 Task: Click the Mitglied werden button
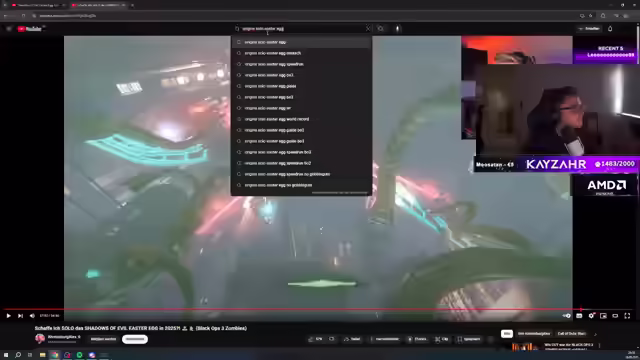pyautogui.click(x=103, y=339)
